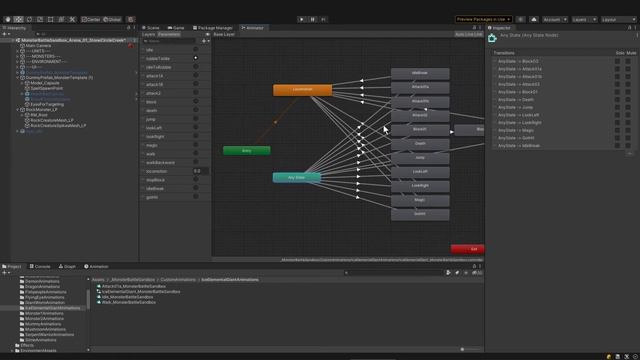Collapse RockMonster_LP hierarchy item

click(x=18, y=110)
